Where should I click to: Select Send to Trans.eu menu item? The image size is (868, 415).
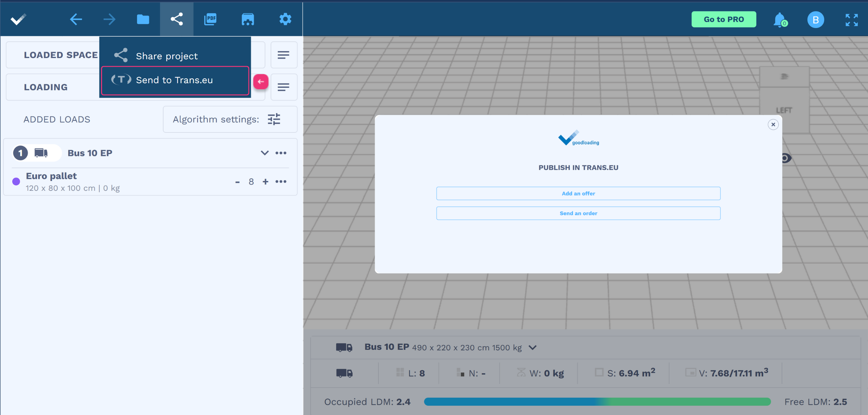click(174, 80)
